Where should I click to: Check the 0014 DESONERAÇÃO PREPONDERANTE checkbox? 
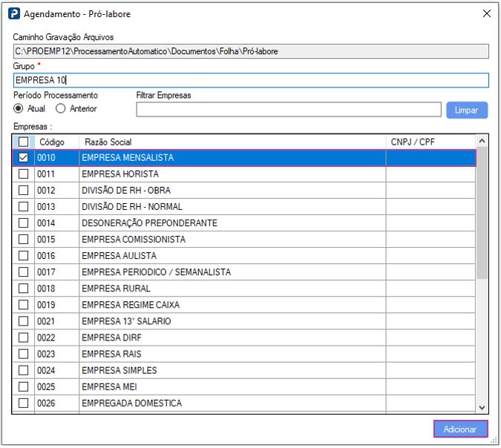point(23,223)
